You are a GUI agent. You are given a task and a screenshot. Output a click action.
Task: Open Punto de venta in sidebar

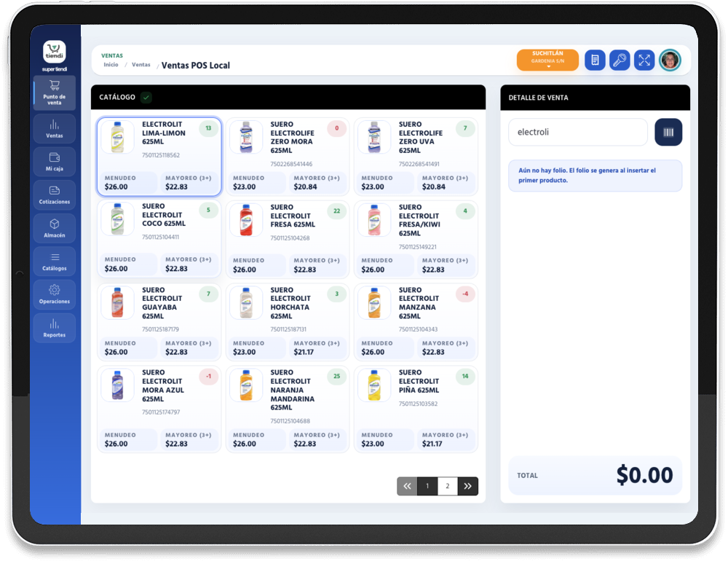[55, 93]
